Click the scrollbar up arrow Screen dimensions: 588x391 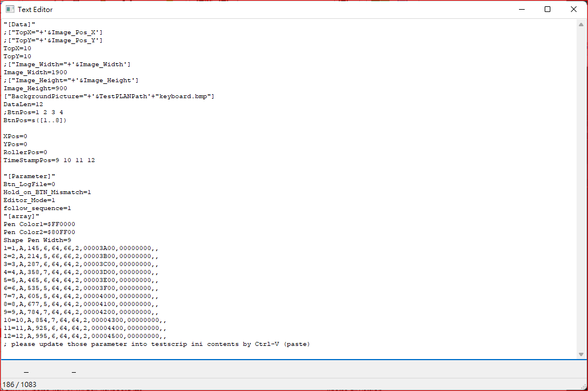(x=581, y=25)
